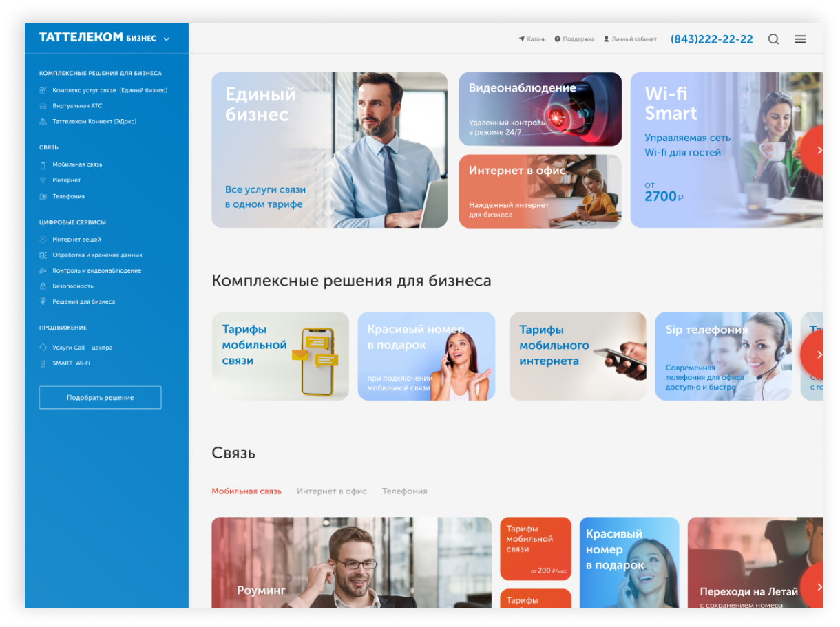The height and width of the screenshot is (627, 840).
Task: Click the icon beside Телефония in sidebar
Action: 43,197
